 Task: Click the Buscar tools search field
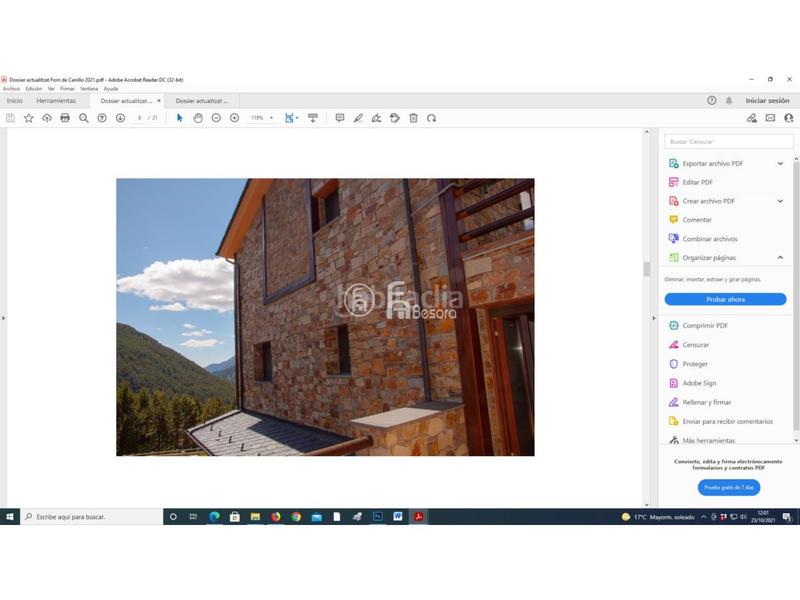click(x=728, y=142)
